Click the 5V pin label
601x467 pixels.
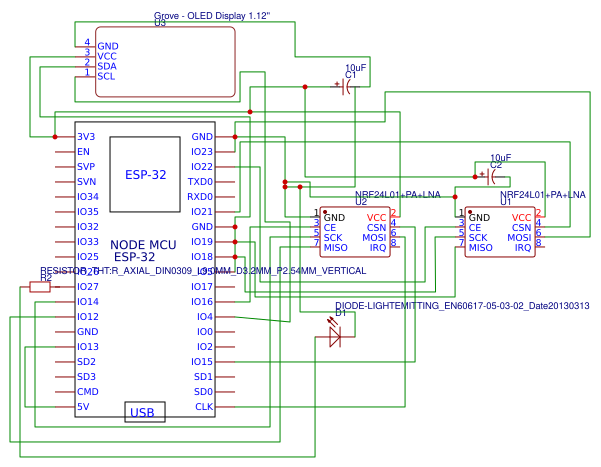pos(83,407)
